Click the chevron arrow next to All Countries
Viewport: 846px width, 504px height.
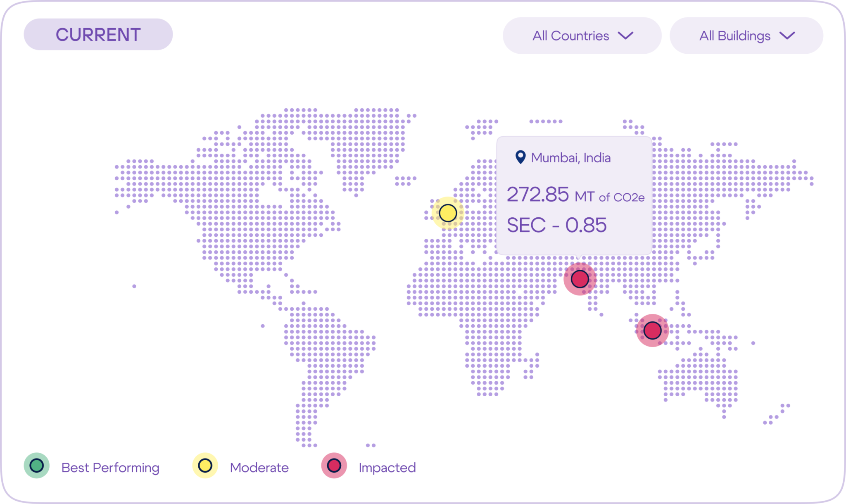(x=625, y=36)
